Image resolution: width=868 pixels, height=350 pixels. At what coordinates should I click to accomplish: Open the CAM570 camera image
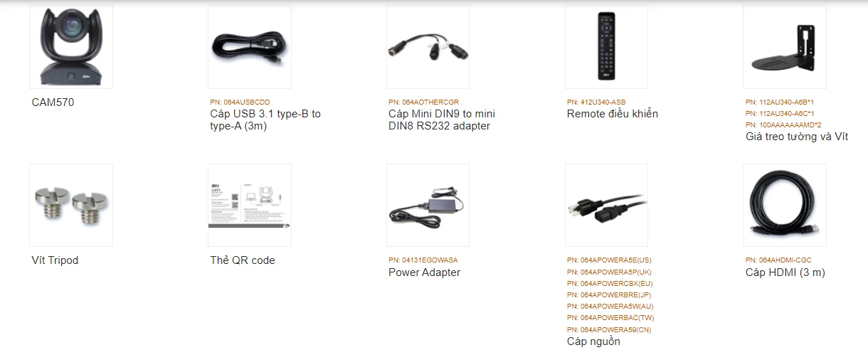pos(71,47)
